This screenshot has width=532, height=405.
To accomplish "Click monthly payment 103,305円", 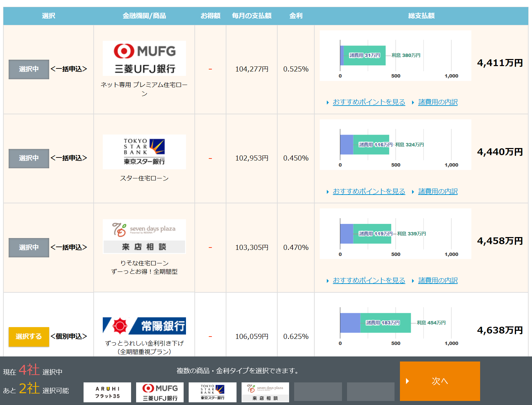I will pyautogui.click(x=252, y=248).
